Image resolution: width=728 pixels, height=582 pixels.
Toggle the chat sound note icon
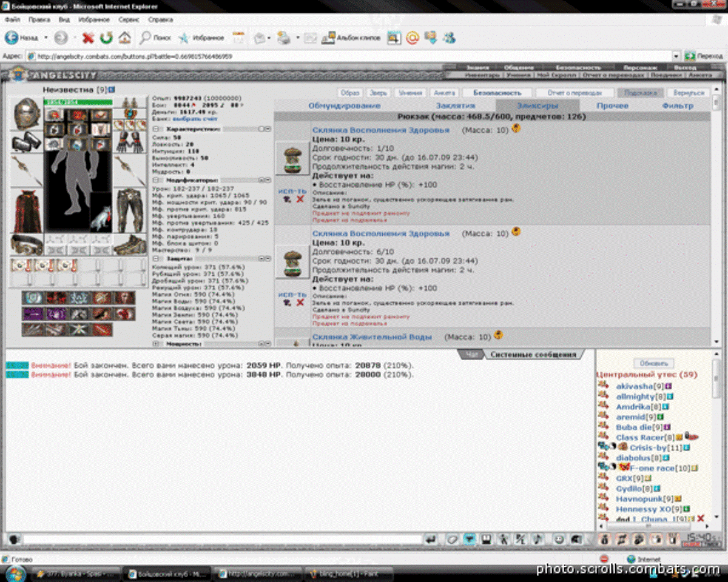pos(538,539)
